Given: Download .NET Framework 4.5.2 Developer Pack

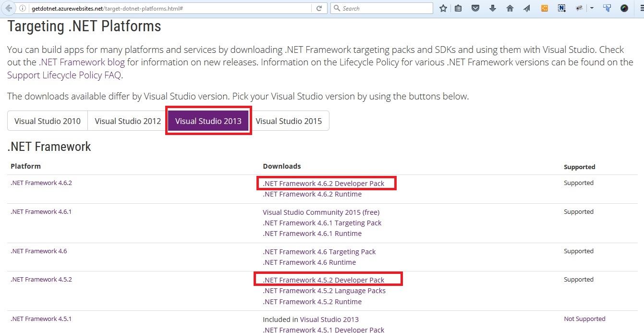Looking at the screenshot, I should pos(324,280).
